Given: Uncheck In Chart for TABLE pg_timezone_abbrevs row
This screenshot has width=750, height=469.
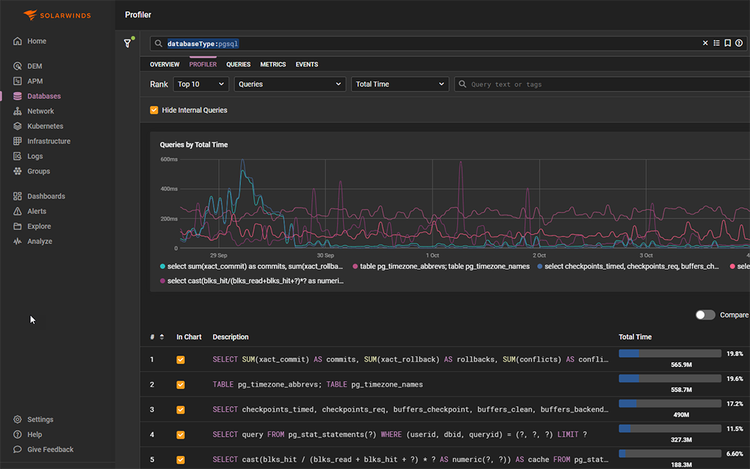Looking at the screenshot, I should pos(180,384).
